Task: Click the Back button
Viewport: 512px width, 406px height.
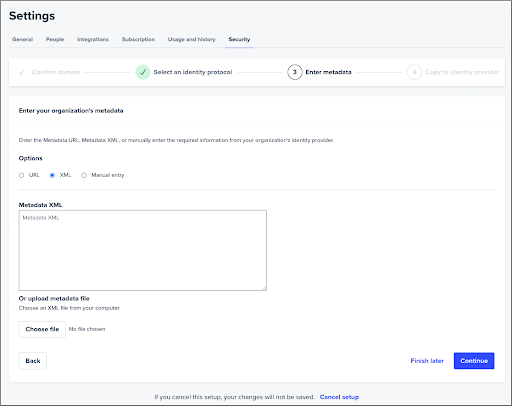Action: [33, 361]
